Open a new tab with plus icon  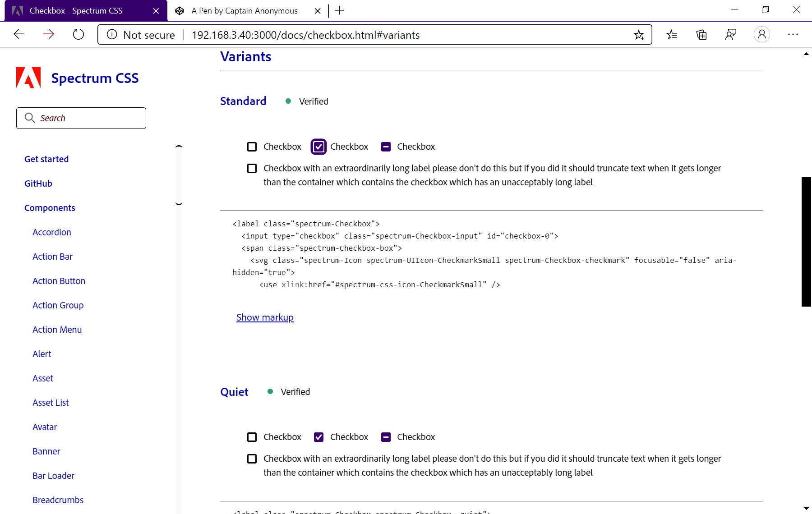(340, 10)
